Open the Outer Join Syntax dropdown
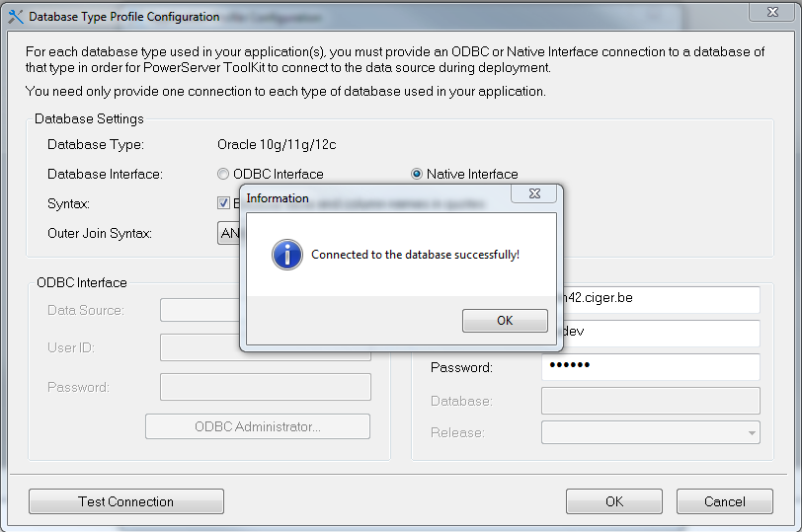The width and height of the screenshot is (802, 532). click(228, 233)
